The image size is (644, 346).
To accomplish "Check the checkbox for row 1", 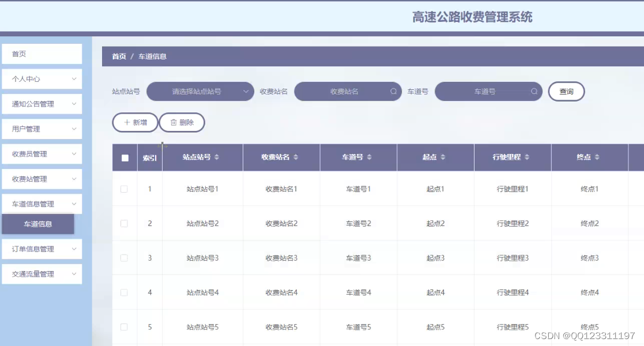I will (x=124, y=189).
